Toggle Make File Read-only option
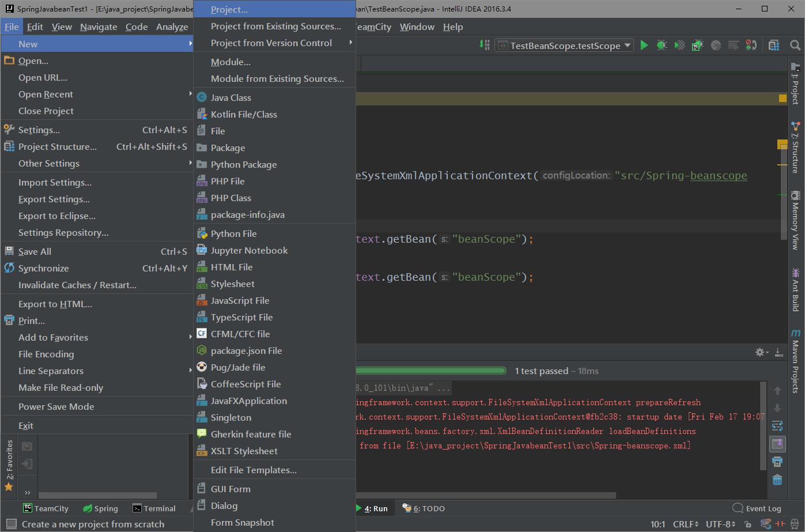This screenshot has height=532, width=805. (x=97, y=387)
